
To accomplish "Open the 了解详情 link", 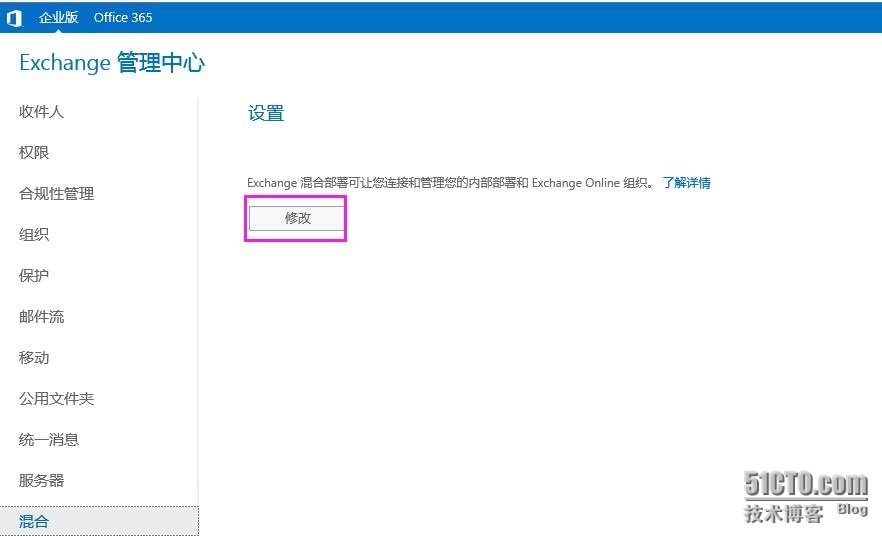I will tap(686, 183).
